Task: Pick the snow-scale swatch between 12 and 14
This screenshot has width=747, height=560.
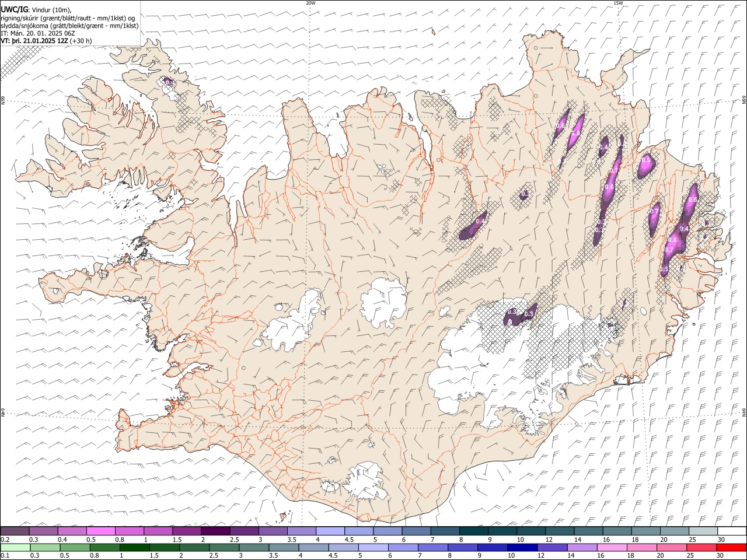Action: tap(559, 531)
